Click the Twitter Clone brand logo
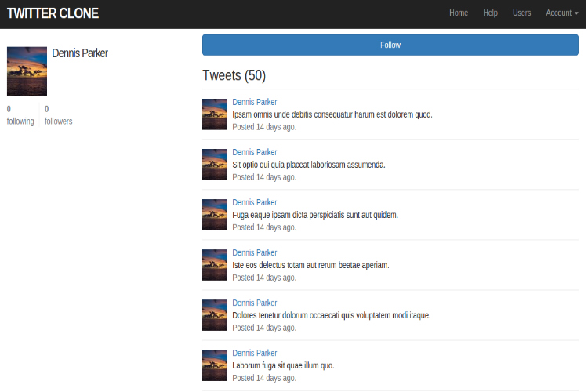 [53, 13]
